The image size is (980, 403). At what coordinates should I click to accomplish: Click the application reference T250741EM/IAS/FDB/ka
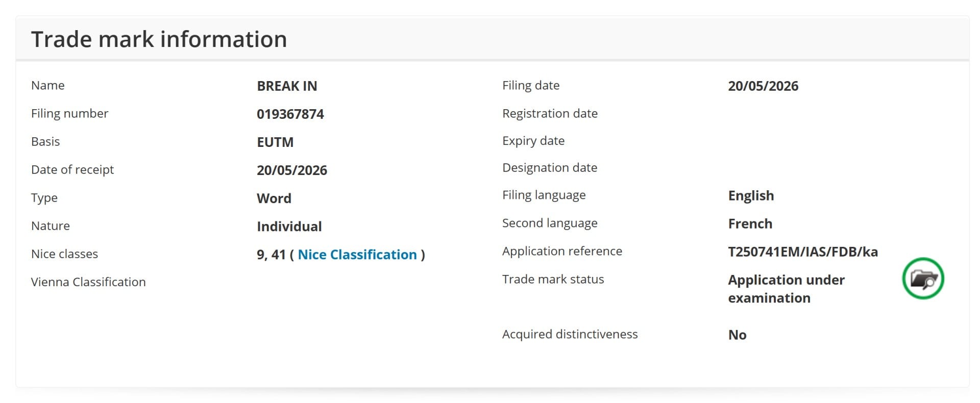803,252
